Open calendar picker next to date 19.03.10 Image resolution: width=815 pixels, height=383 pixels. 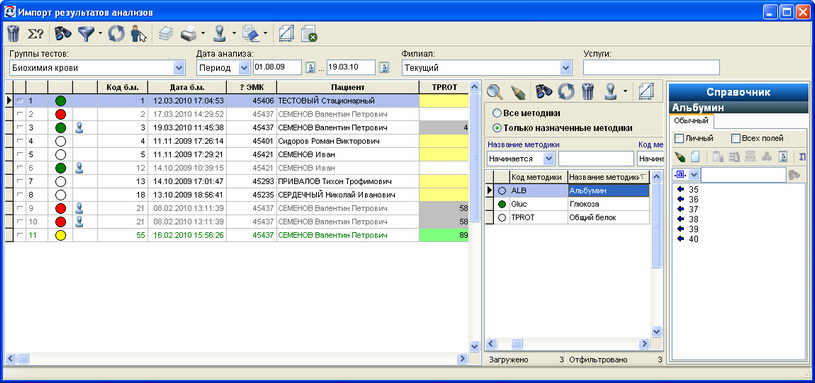coord(384,67)
